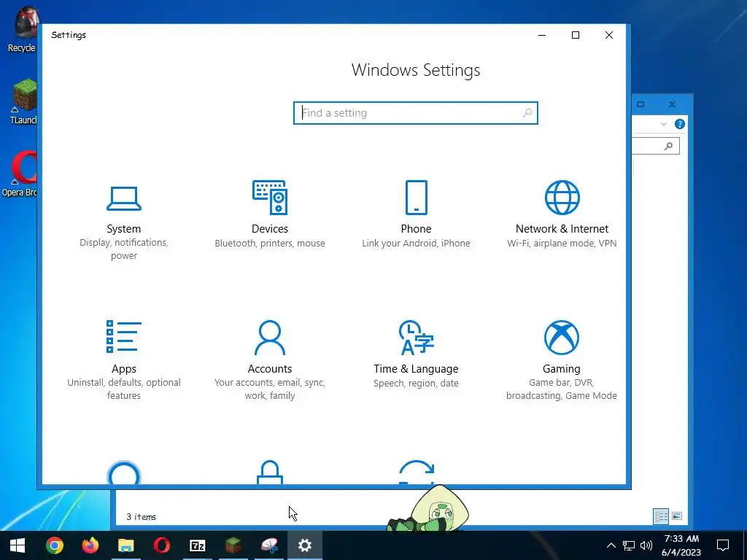Open the Minecraft block taskbar icon

click(233, 545)
